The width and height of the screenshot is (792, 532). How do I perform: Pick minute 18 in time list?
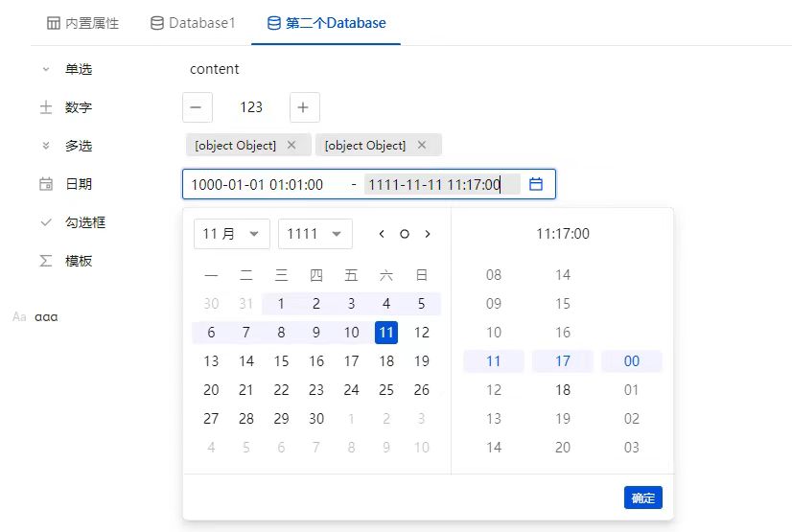point(563,390)
